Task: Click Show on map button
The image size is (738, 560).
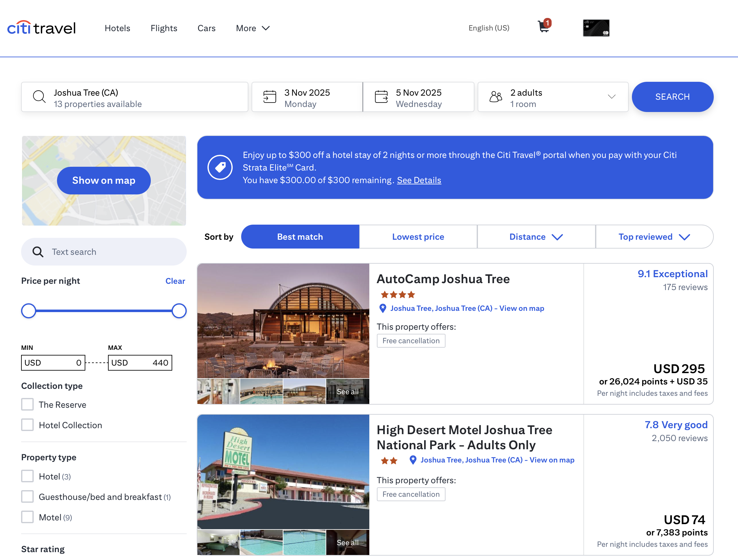Action: coord(104,181)
